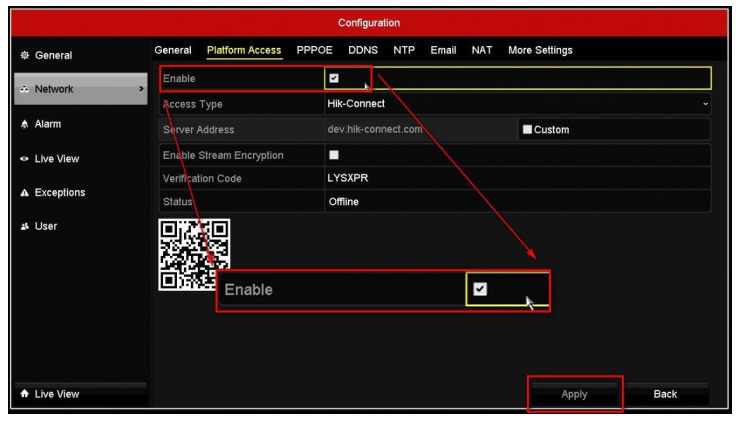
Task: Open the More Settings tab
Action: [540, 50]
